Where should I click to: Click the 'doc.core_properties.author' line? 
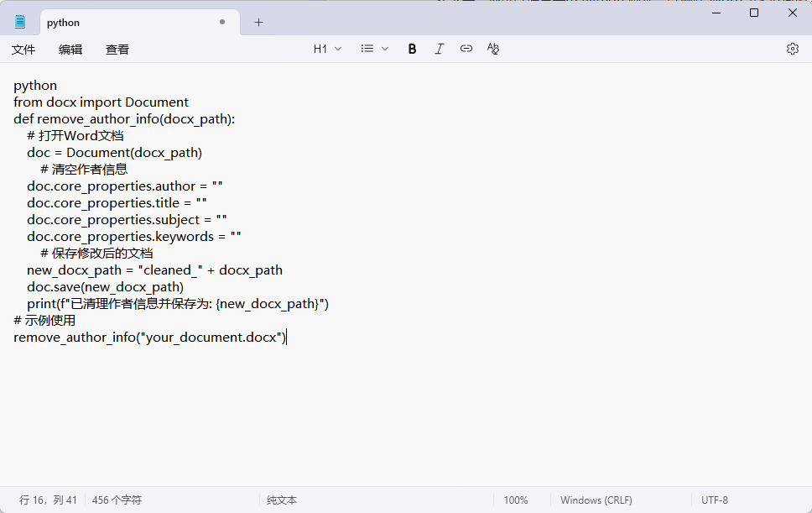[125, 186]
